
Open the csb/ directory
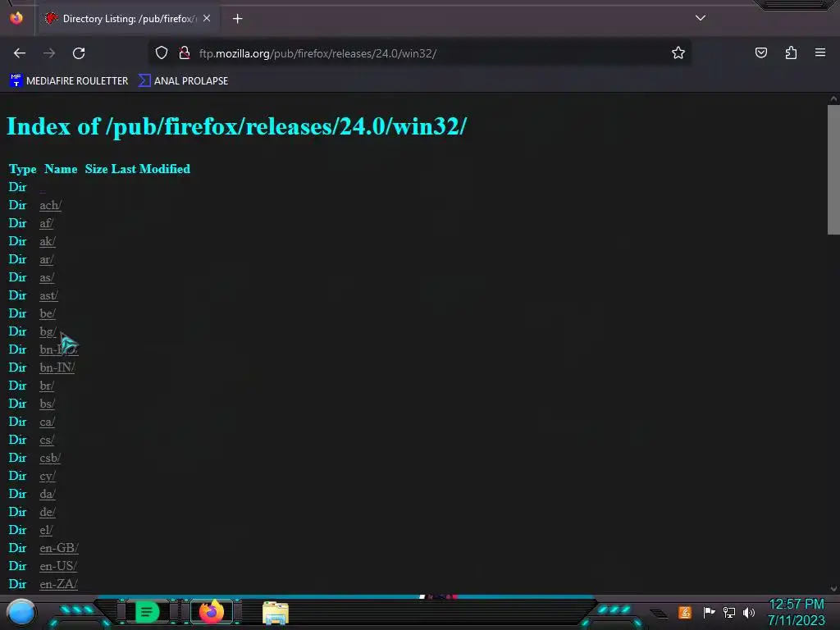click(x=50, y=458)
